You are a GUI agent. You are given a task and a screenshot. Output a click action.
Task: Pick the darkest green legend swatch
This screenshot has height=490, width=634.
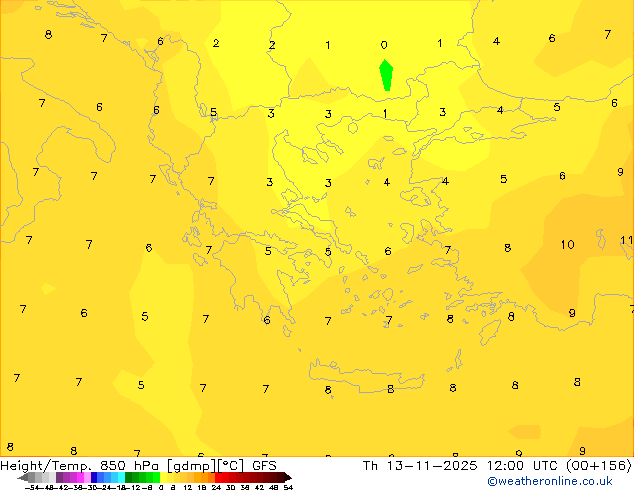[128, 477]
